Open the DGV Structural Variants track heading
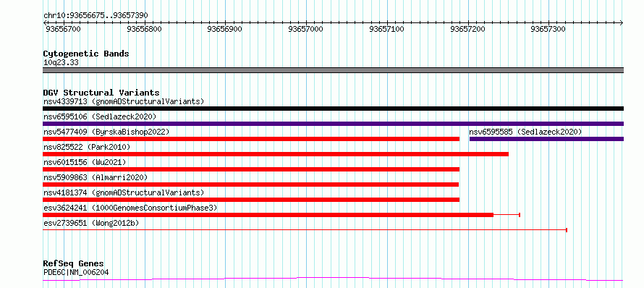This screenshot has height=288, width=644. [101, 93]
